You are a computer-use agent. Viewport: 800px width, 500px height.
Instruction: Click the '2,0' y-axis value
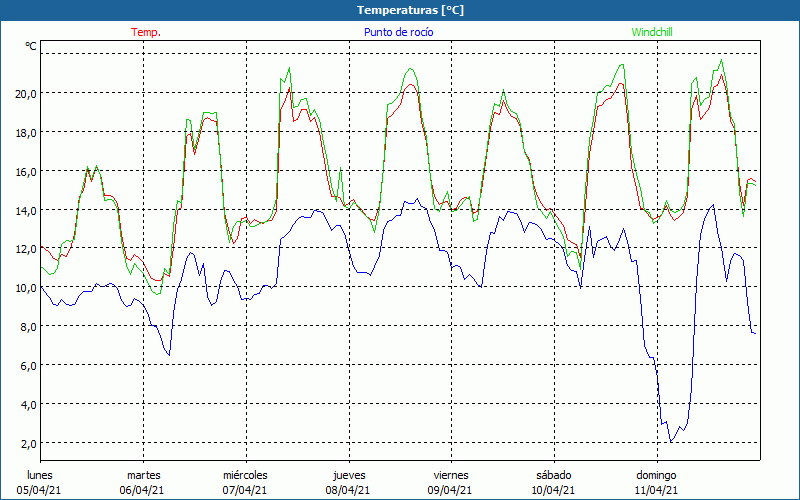pos(29,443)
